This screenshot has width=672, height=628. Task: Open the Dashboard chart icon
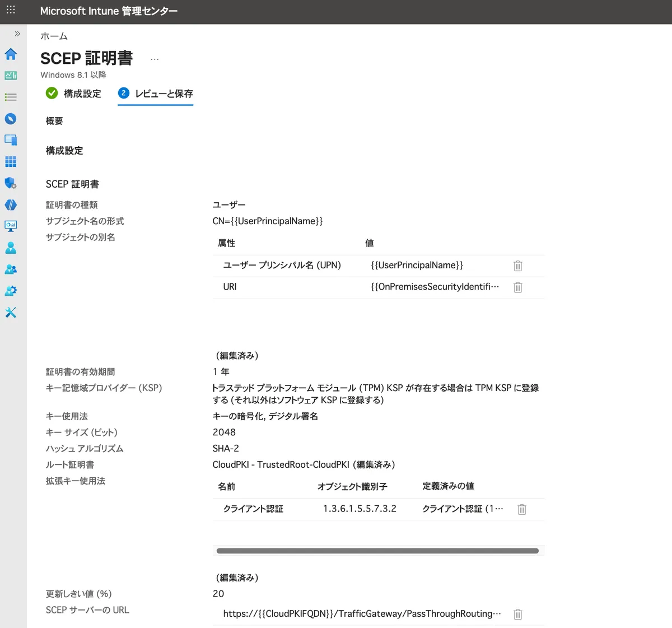coord(11,76)
